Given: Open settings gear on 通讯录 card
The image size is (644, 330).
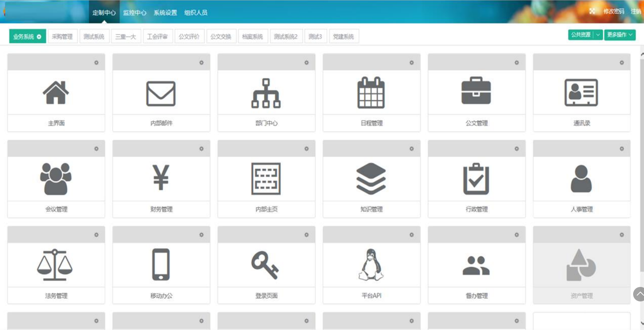Looking at the screenshot, I should point(622,63).
